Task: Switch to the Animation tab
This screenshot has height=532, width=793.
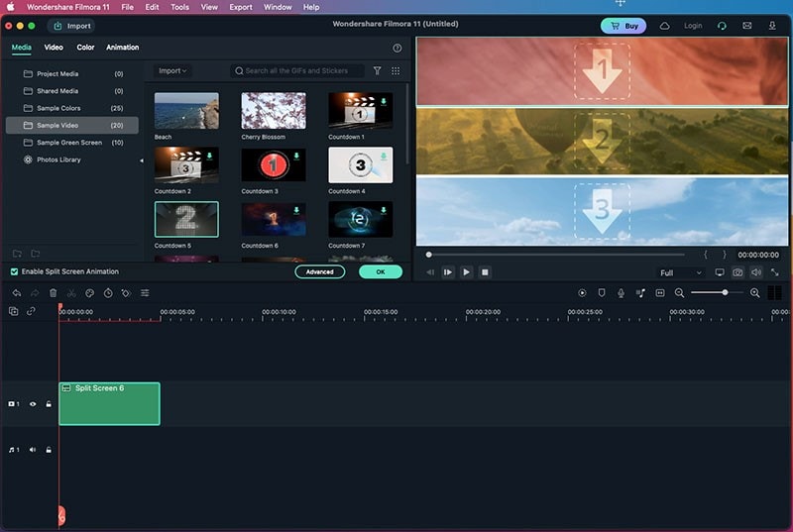Action: [x=122, y=47]
